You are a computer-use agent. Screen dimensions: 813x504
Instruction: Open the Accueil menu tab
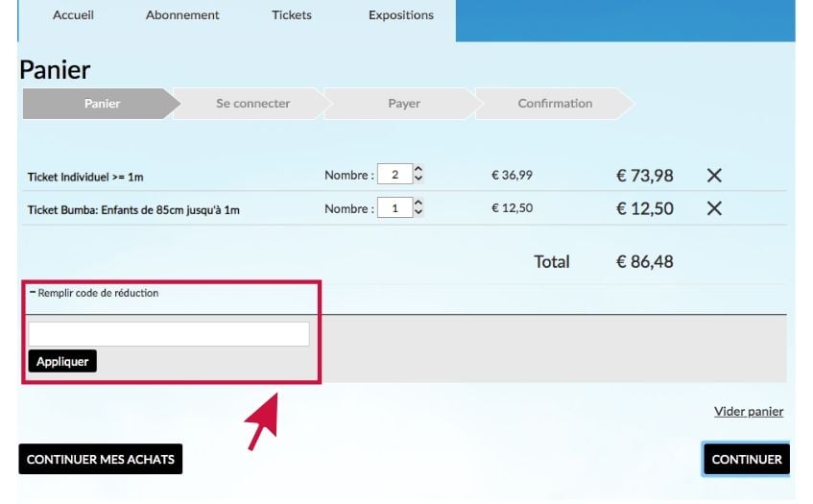point(74,15)
